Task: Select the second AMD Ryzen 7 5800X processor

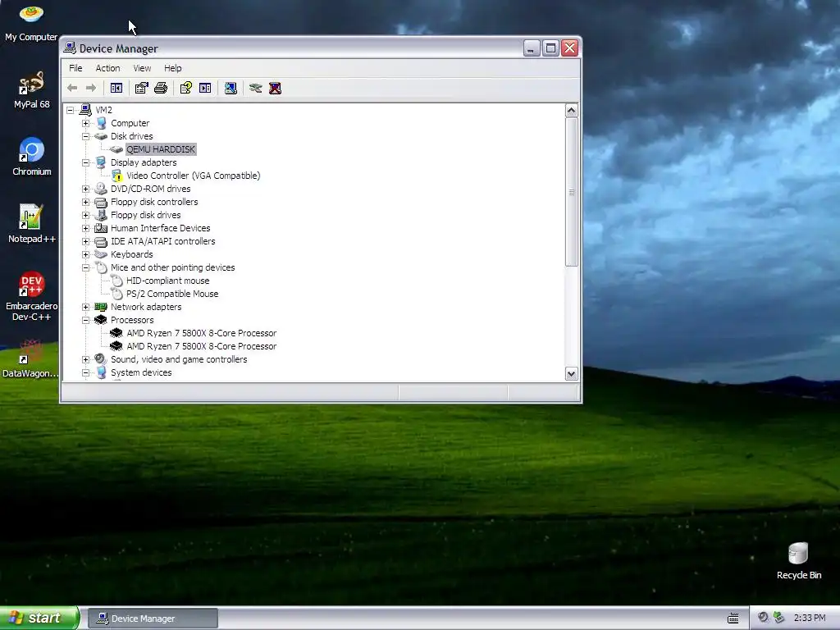Action: 202,347
